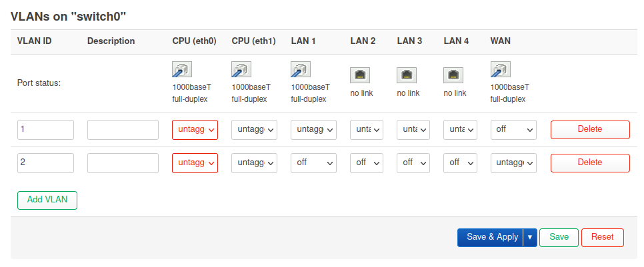This screenshot has width=644, height=267.
Task: Click the CPU (eth0) port status icon
Action: tap(181, 70)
